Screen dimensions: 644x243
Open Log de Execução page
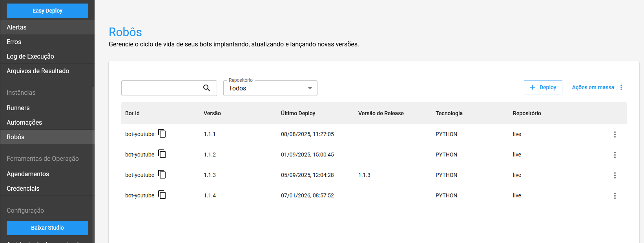(30, 56)
